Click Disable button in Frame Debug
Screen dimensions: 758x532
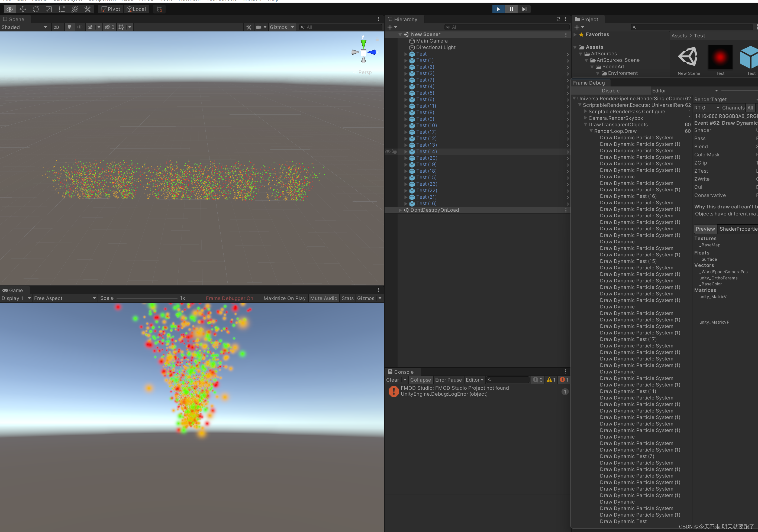610,91
